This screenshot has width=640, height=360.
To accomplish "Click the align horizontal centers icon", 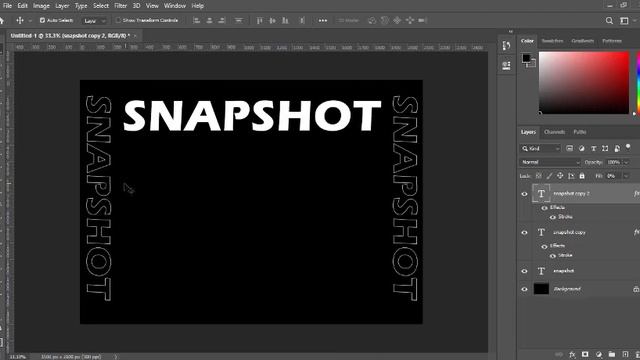I will pyautogui.click(x=209, y=20).
